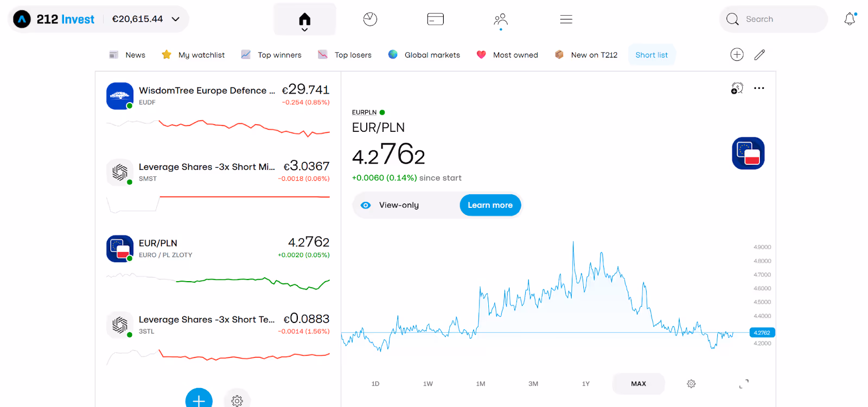Click the 212 Invest logo

[54, 20]
